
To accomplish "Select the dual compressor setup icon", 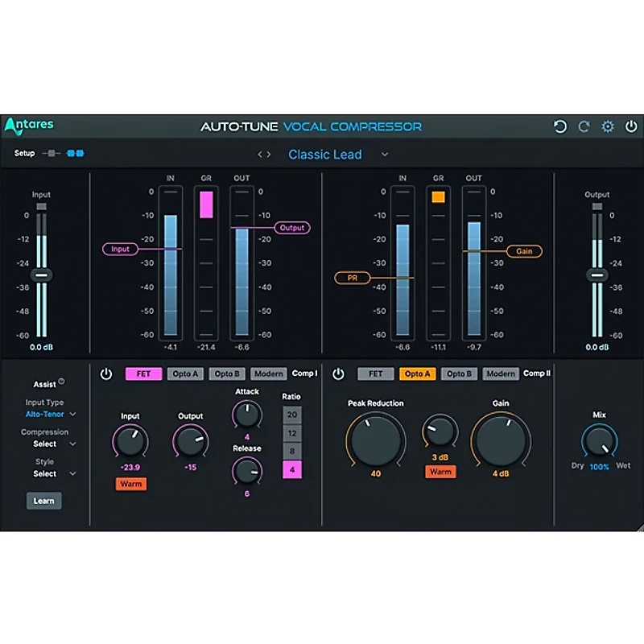I will (x=75, y=153).
